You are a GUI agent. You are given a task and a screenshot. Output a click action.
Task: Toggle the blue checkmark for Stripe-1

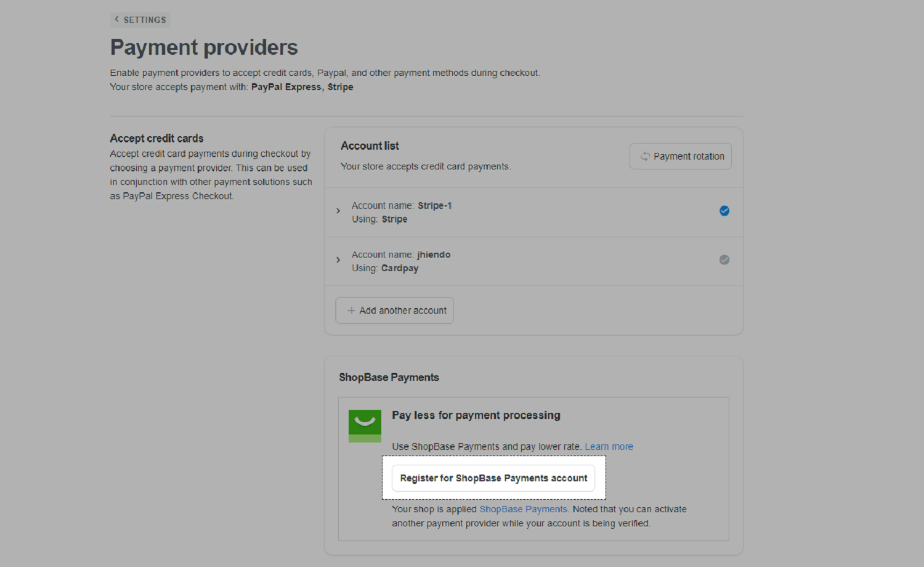click(x=724, y=211)
